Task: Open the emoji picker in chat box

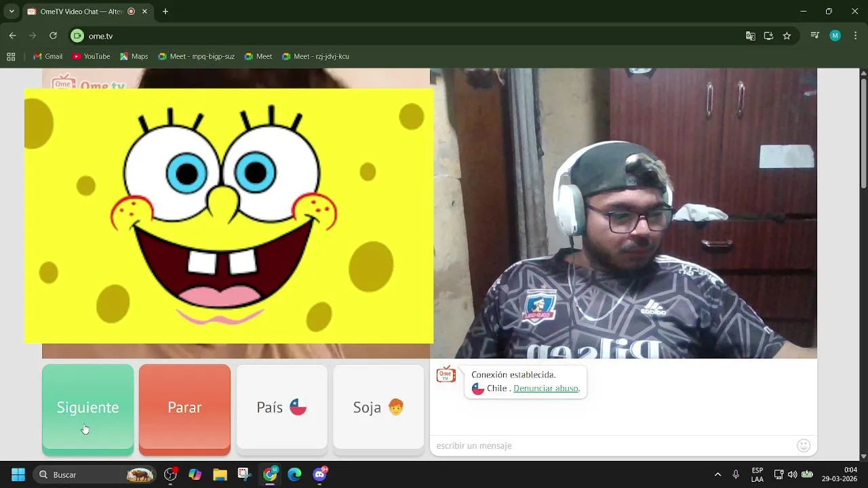Action: pyautogui.click(x=804, y=445)
